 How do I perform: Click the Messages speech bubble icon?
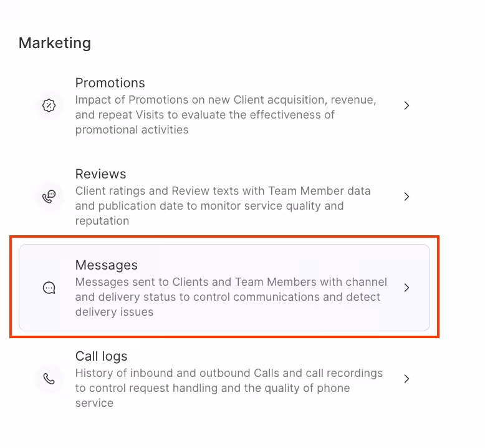click(x=49, y=288)
